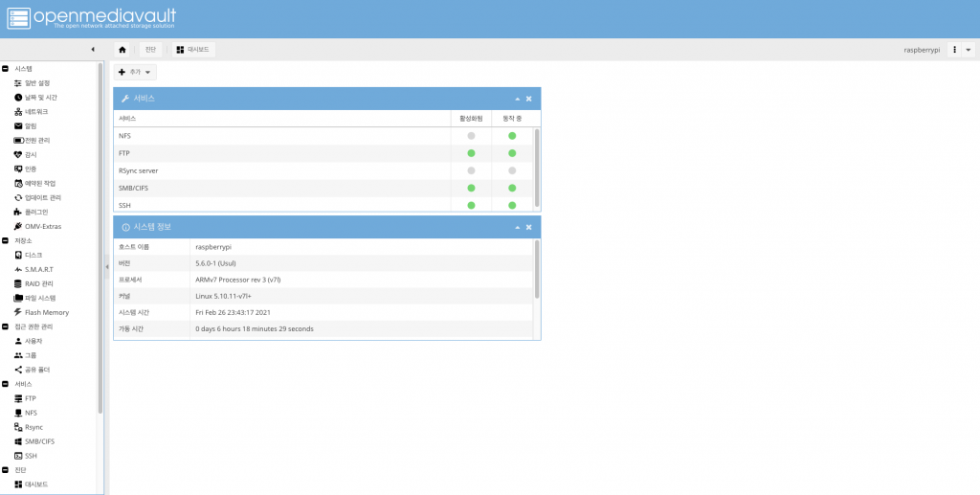Image resolution: width=980 pixels, height=495 pixels.
Task: Sort by the 활성화됨 column header
Action: pos(471,119)
